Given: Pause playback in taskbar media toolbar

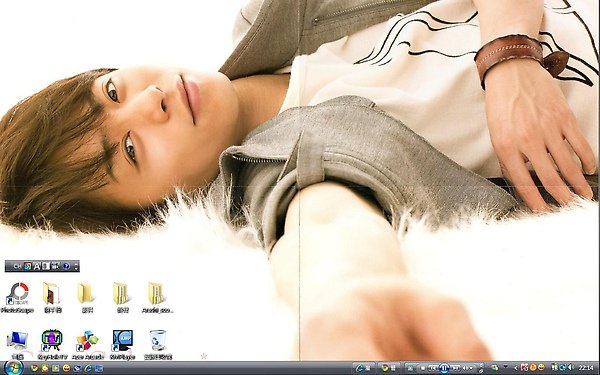Looking at the screenshot, I should pos(444,368).
